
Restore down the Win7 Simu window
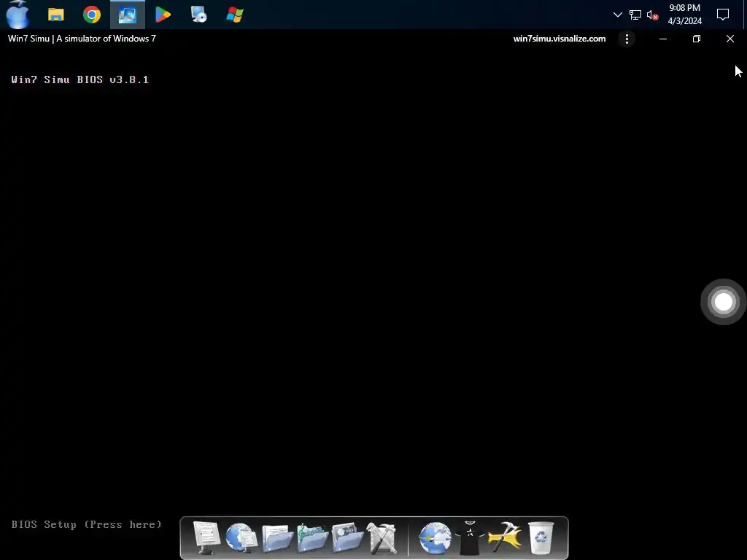(697, 39)
